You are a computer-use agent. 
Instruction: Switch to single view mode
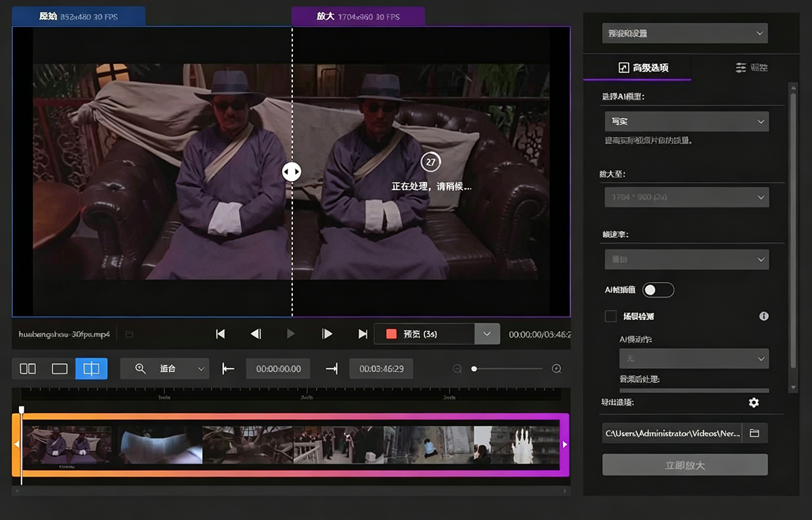click(60, 369)
